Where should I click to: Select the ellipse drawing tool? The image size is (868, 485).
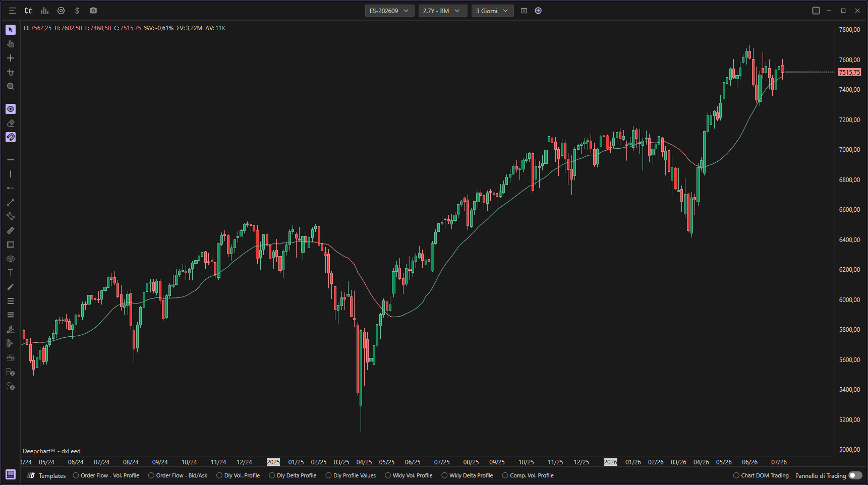coord(11,259)
